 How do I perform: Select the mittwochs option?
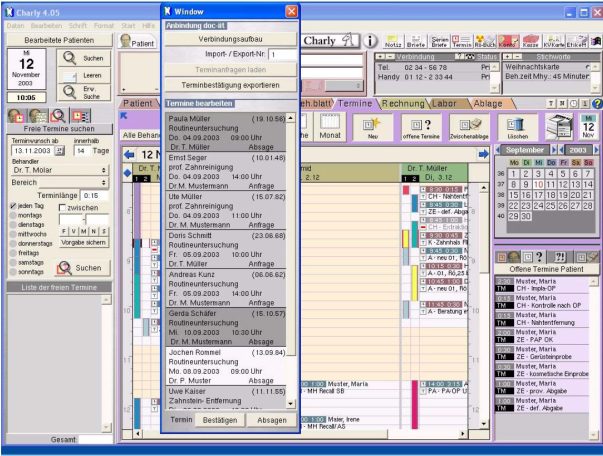point(13,234)
